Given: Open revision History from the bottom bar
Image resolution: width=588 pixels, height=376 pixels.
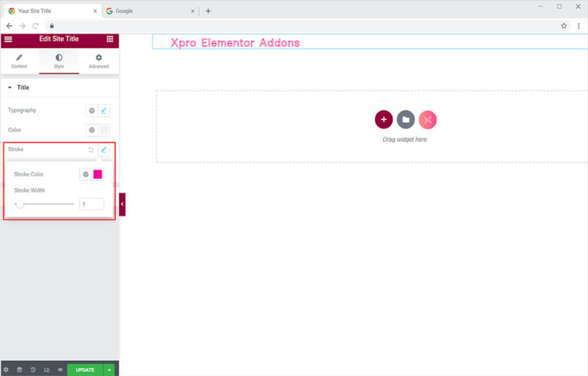Looking at the screenshot, I should (x=33, y=370).
